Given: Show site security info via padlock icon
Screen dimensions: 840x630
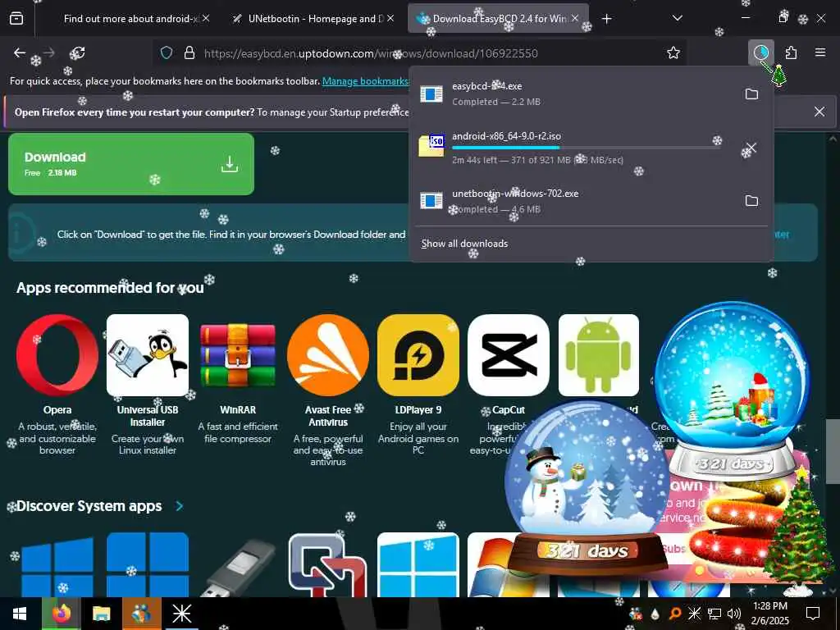Looking at the screenshot, I should 189,52.
